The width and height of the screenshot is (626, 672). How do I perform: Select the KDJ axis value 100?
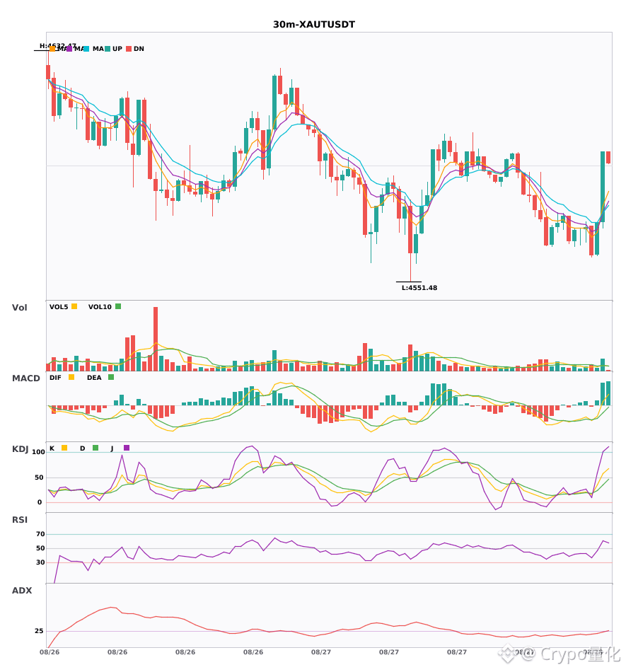[38, 452]
